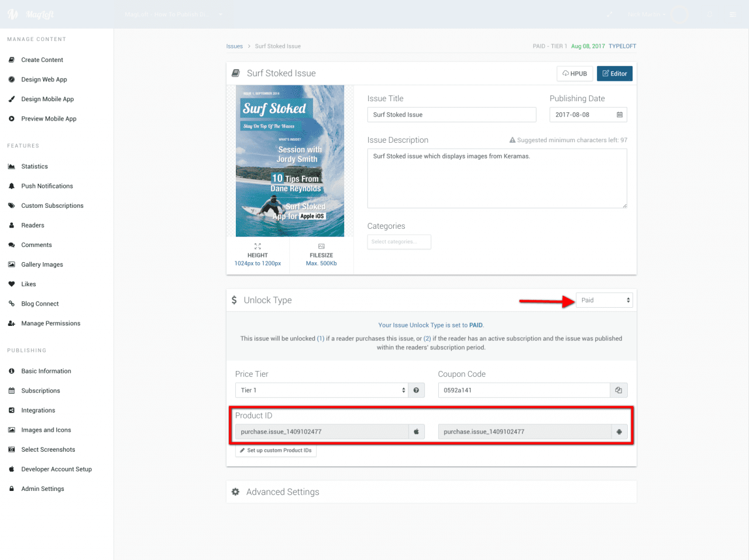
Task: Click the Preview Mobile App play icon
Action: click(x=12, y=119)
